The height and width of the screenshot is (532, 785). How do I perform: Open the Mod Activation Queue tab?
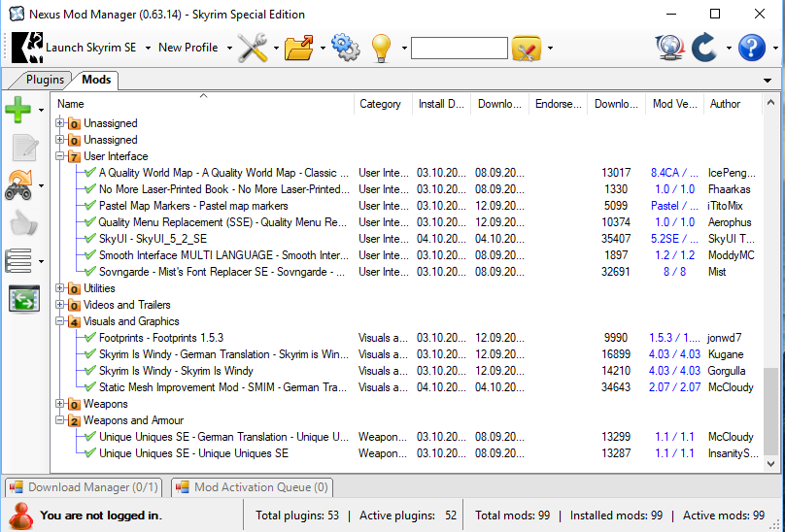pyautogui.click(x=253, y=487)
